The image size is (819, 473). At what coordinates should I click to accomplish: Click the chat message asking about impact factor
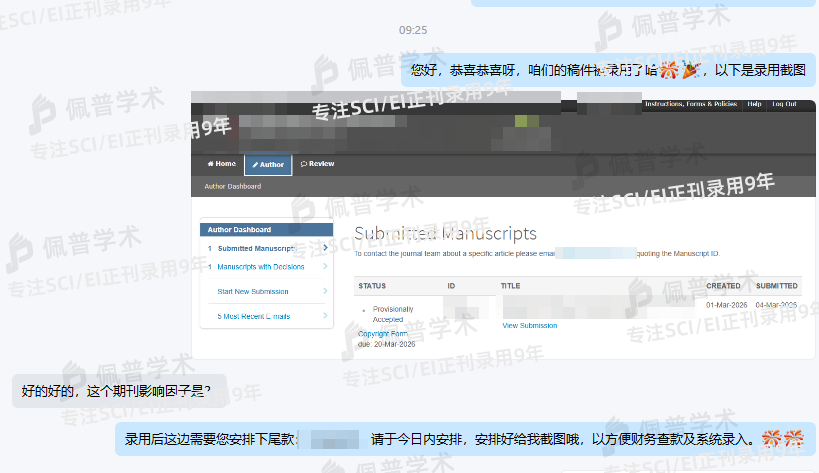click(x=117, y=391)
